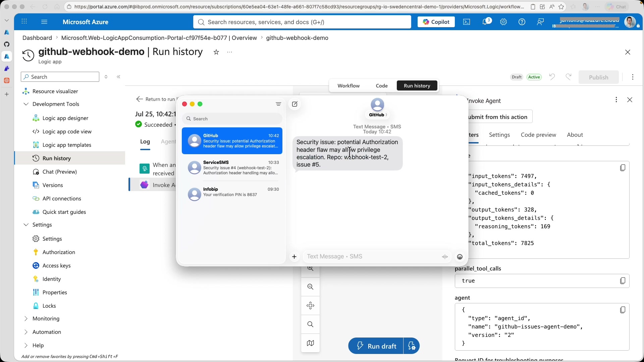Expand the Help section

(x=26, y=346)
